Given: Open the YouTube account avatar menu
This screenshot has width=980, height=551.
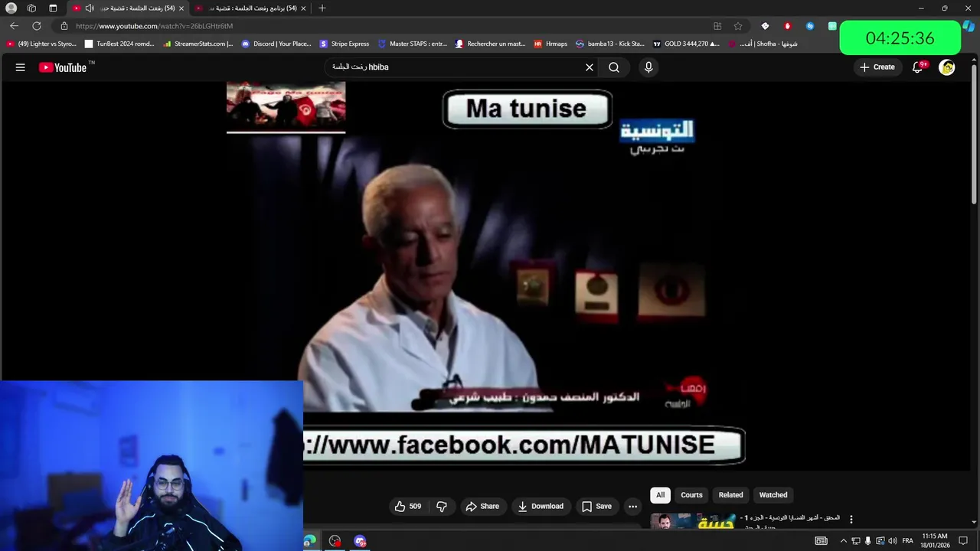Looking at the screenshot, I should 947,67.
